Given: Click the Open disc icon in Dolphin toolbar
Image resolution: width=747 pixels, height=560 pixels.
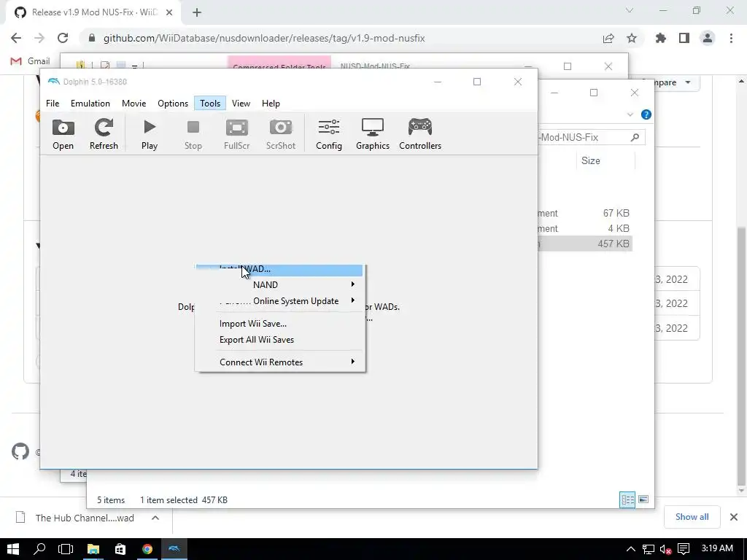Looking at the screenshot, I should 63,134.
